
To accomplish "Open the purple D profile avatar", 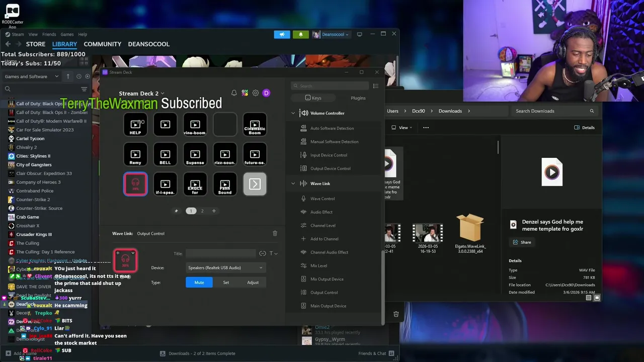I will click(x=266, y=93).
